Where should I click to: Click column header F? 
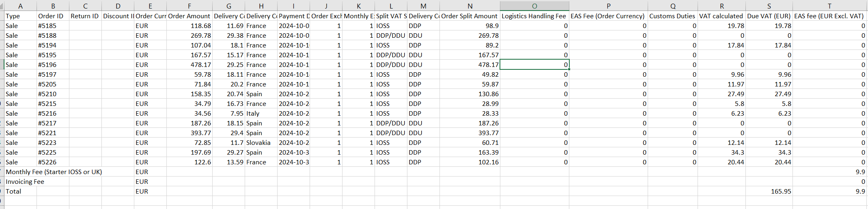click(189, 6)
